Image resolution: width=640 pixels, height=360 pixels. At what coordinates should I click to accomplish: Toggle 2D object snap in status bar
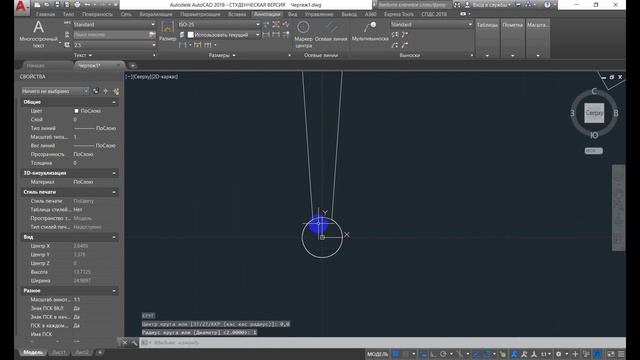click(487, 354)
